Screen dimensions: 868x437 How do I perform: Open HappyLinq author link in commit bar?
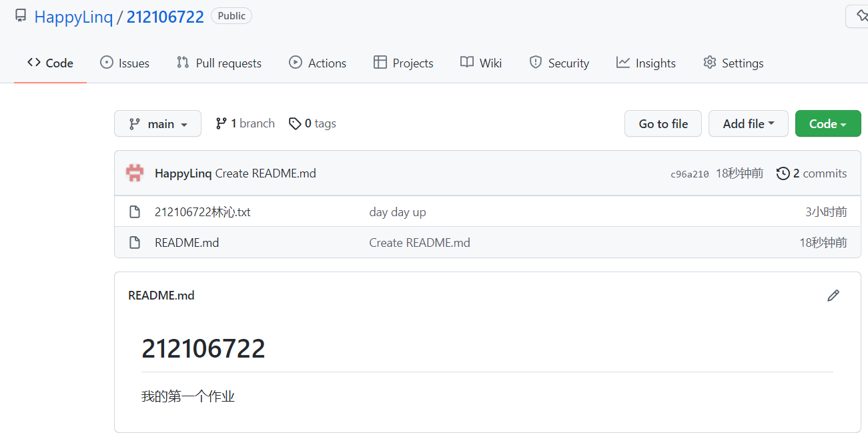click(x=183, y=173)
